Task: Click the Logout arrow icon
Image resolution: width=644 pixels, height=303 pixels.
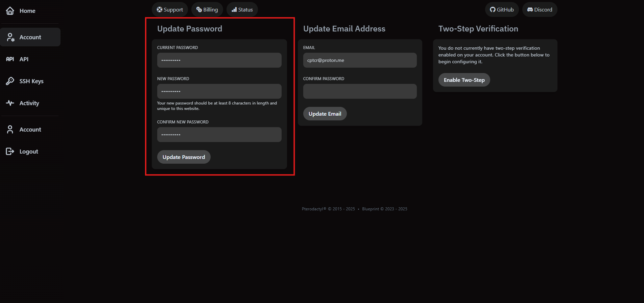Action: coord(10,151)
